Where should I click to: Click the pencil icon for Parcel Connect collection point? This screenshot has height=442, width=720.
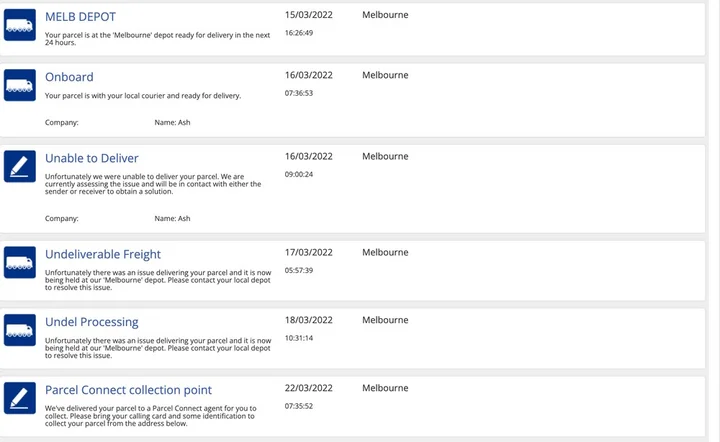(20, 398)
